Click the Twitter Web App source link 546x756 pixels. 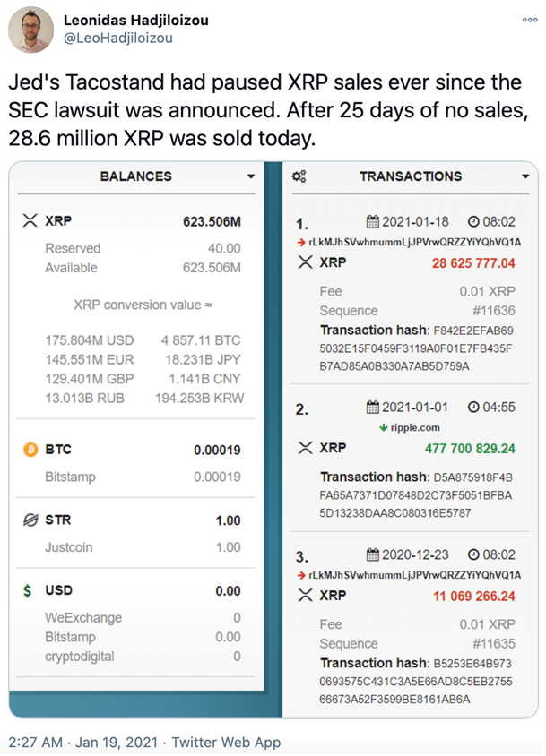tap(227, 742)
